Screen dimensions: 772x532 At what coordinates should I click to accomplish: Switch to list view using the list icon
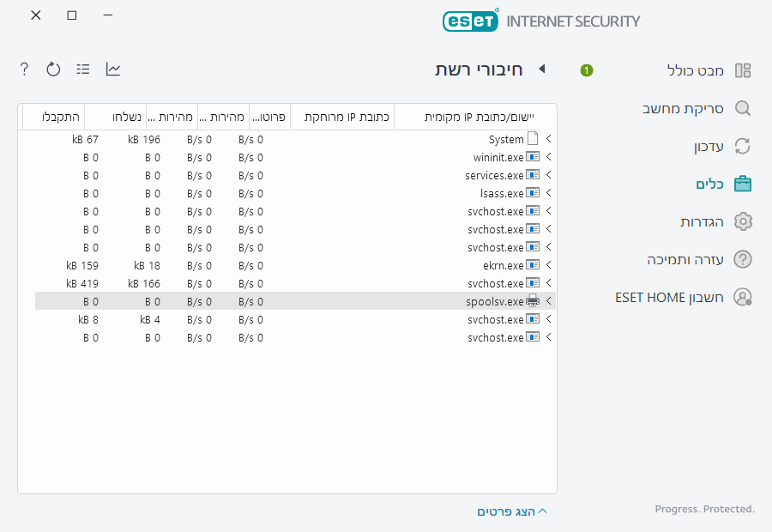point(82,69)
